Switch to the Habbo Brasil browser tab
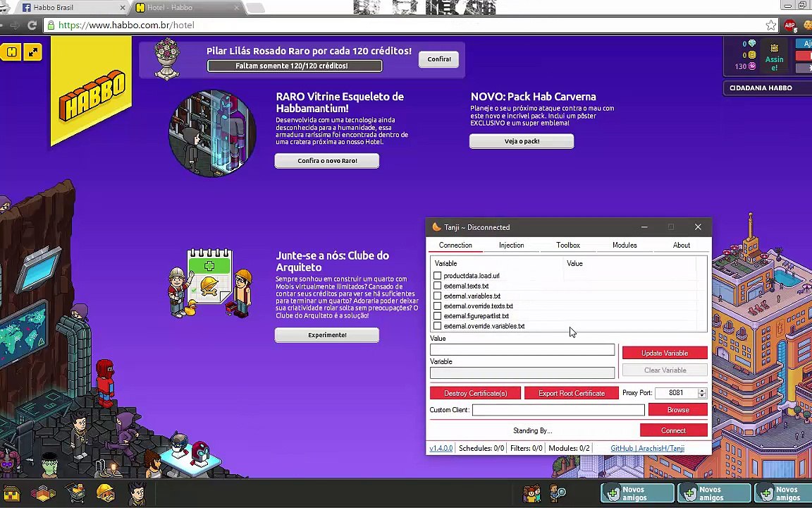This screenshot has height=508, width=812. tap(72, 8)
